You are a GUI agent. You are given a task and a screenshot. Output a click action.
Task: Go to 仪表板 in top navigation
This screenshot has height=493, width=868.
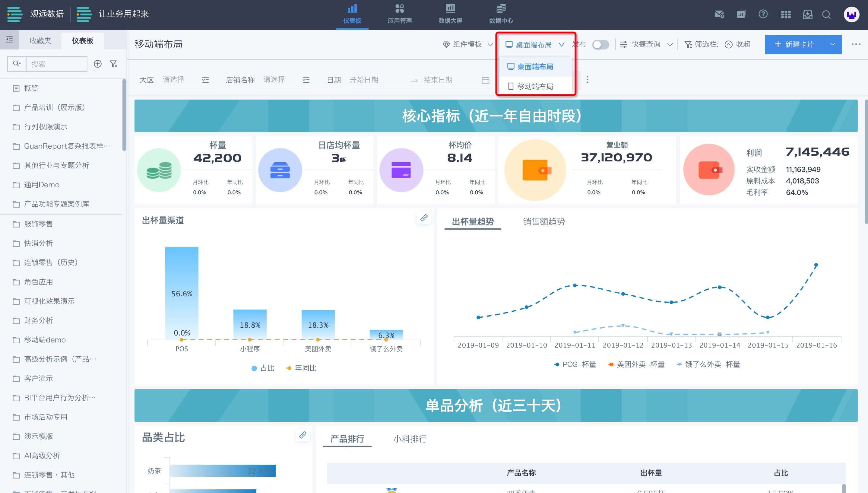pyautogui.click(x=352, y=14)
